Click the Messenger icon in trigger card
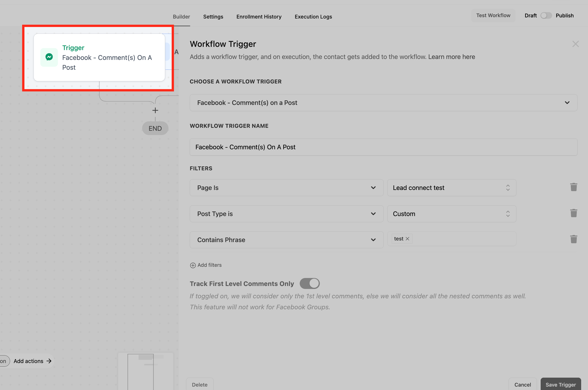 click(x=49, y=57)
